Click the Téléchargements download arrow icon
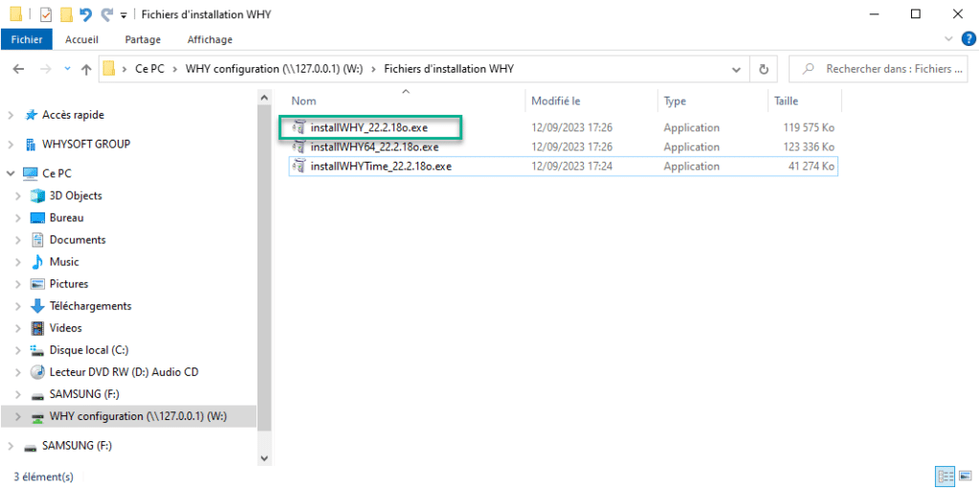Image resolution: width=980 pixels, height=488 pixels. [x=38, y=306]
